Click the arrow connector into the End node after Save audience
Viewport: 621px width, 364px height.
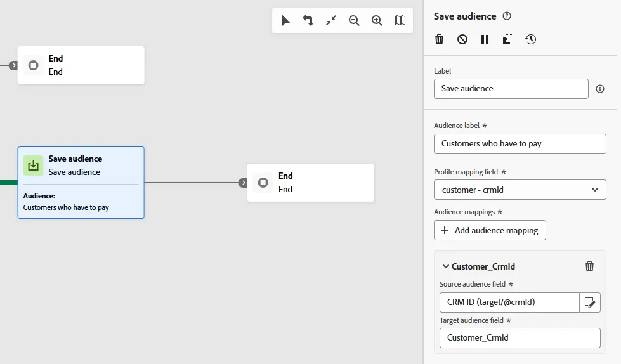pyautogui.click(x=243, y=183)
